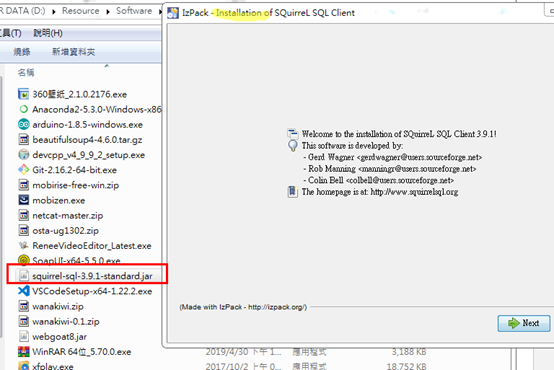Click Git-2.16.2-64-bit.exe file name
The image size is (554, 370).
[x=75, y=170]
